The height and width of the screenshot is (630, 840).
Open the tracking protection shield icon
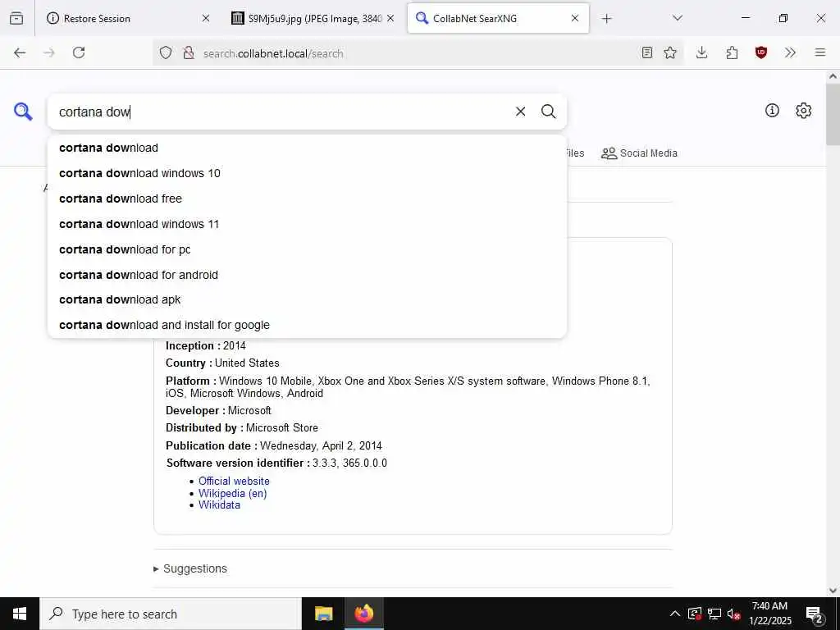tap(166, 53)
